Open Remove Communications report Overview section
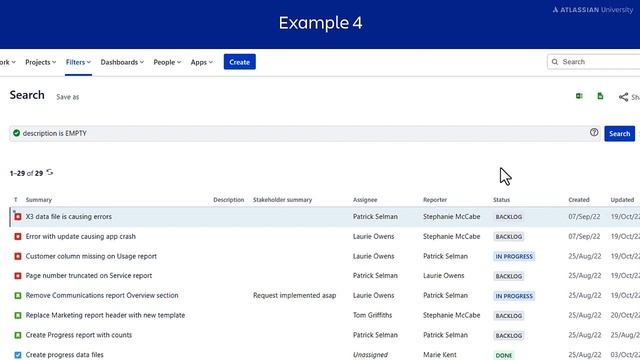640x360 pixels. pyautogui.click(x=102, y=296)
